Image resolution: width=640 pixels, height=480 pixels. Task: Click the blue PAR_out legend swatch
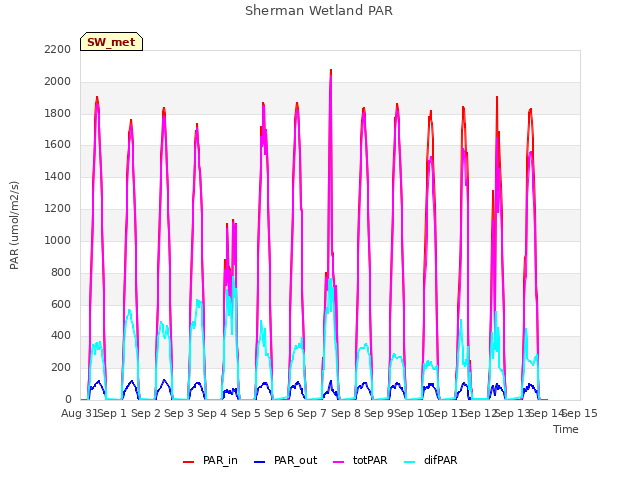[259, 462]
